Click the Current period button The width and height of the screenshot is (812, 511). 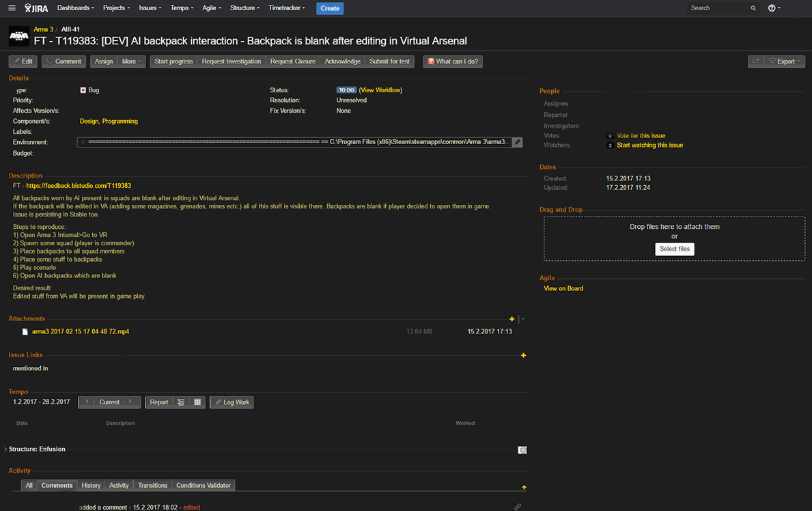(x=109, y=402)
